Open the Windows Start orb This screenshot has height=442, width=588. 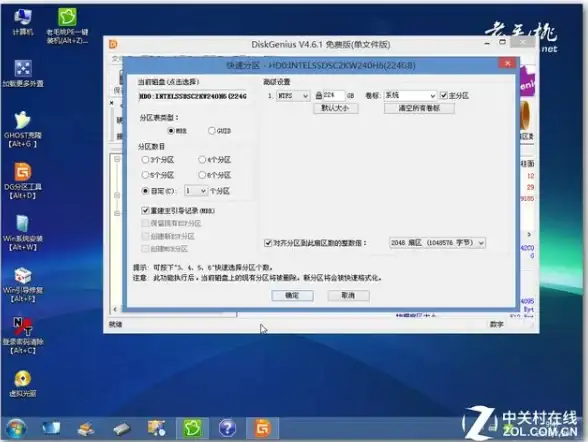pyautogui.click(x=15, y=428)
